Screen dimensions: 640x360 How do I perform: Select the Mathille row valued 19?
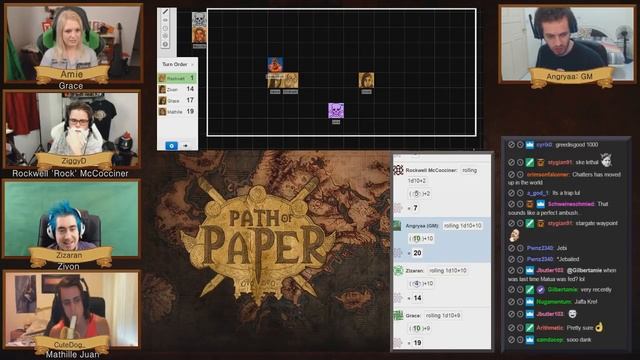coord(177,111)
